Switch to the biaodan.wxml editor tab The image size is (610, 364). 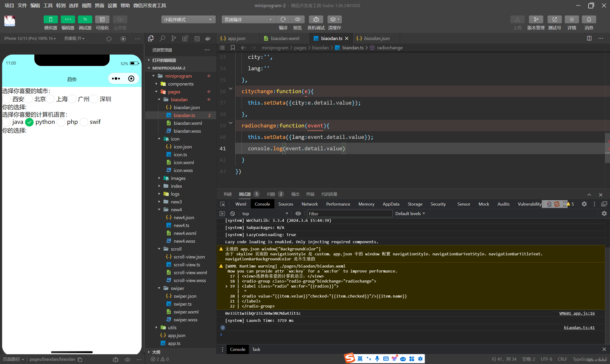[285, 39]
